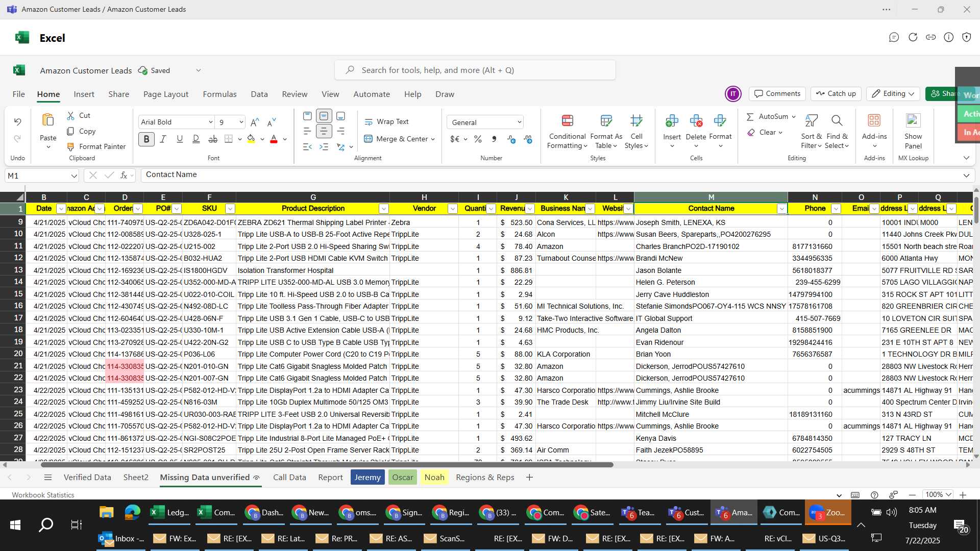This screenshot has width=980, height=551.
Task: Open the all sheets list icon
Action: (x=48, y=478)
